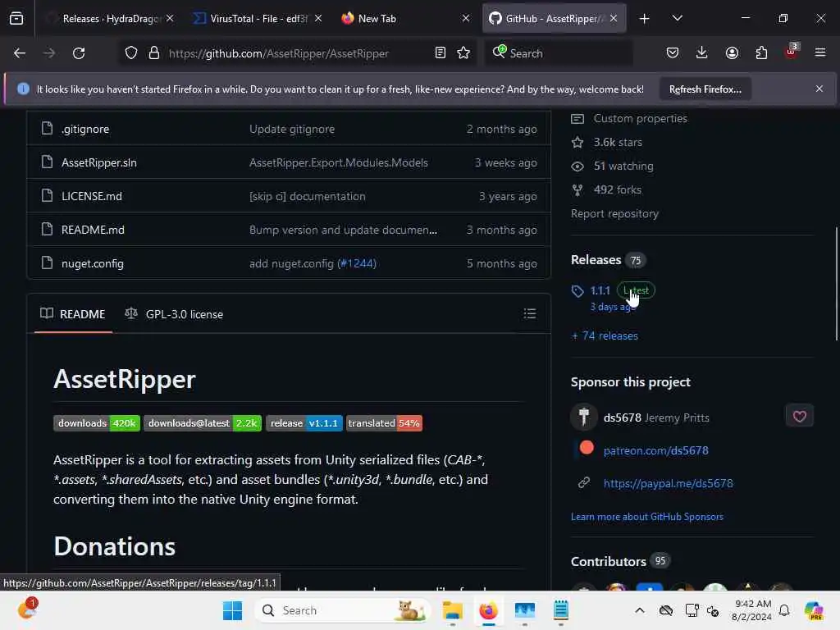Go back to previous page

click(x=20, y=53)
